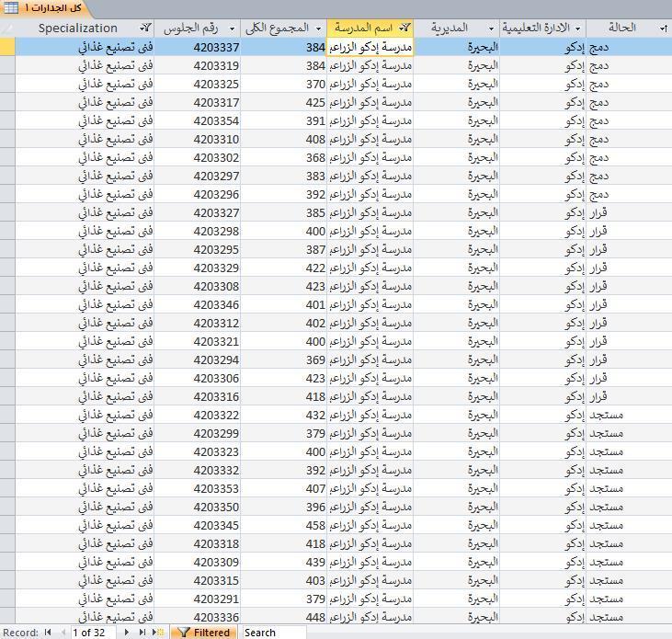The image size is (672, 639).
Task: Select the المديرية column header
Action: [457, 29]
